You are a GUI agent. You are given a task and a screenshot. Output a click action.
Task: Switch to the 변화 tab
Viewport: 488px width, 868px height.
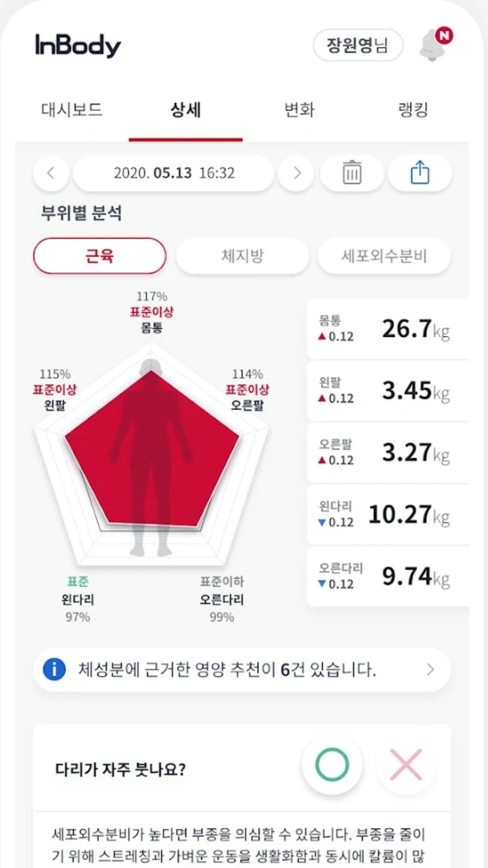(299, 110)
